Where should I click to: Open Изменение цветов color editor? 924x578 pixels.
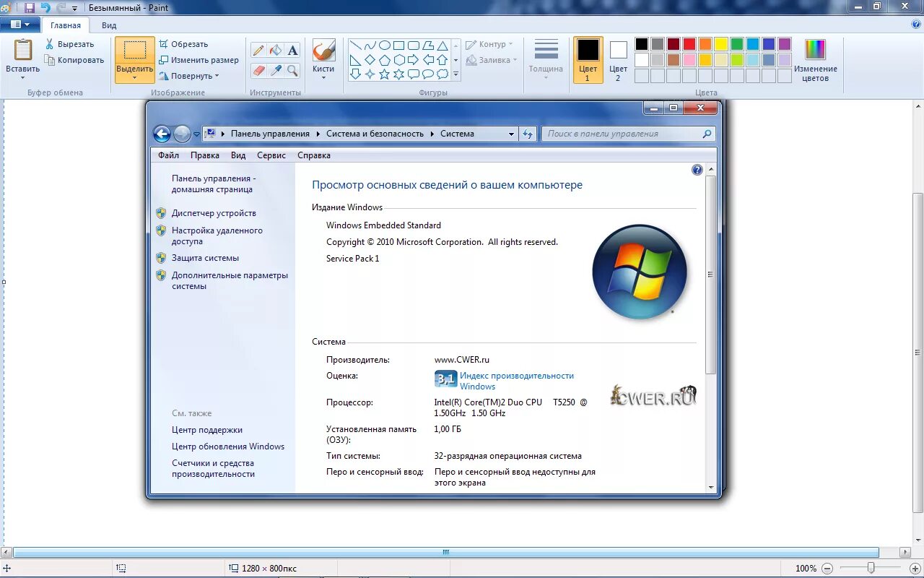pyautogui.click(x=815, y=60)
